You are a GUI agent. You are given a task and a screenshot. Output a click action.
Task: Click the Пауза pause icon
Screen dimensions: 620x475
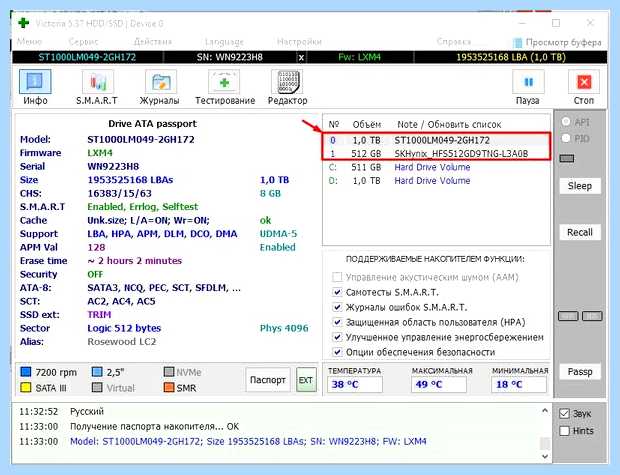point(528,82)
